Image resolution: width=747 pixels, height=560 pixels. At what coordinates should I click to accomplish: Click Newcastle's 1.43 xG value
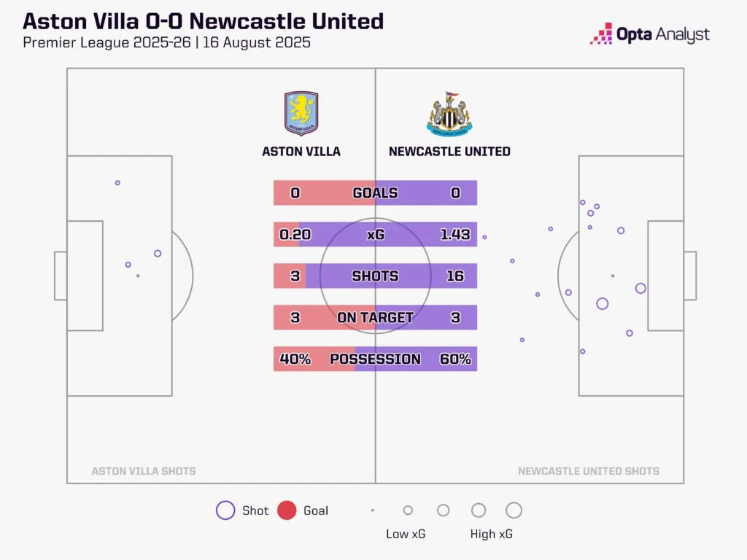click(x=455, y=235)
